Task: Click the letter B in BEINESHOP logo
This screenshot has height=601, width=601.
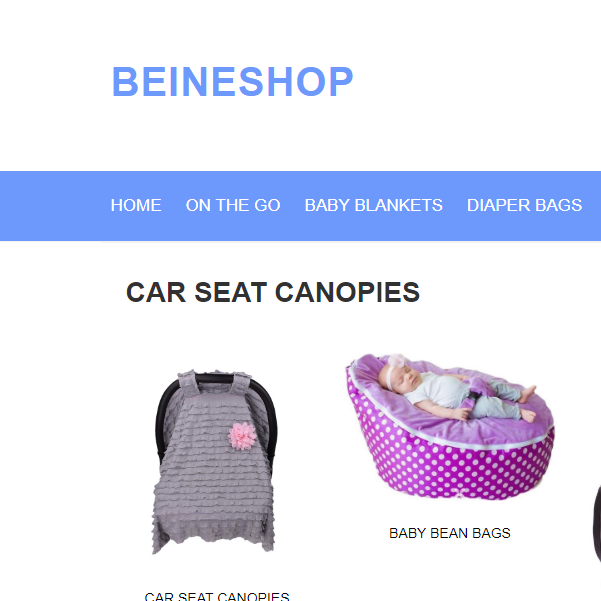Action: (125, 81)
